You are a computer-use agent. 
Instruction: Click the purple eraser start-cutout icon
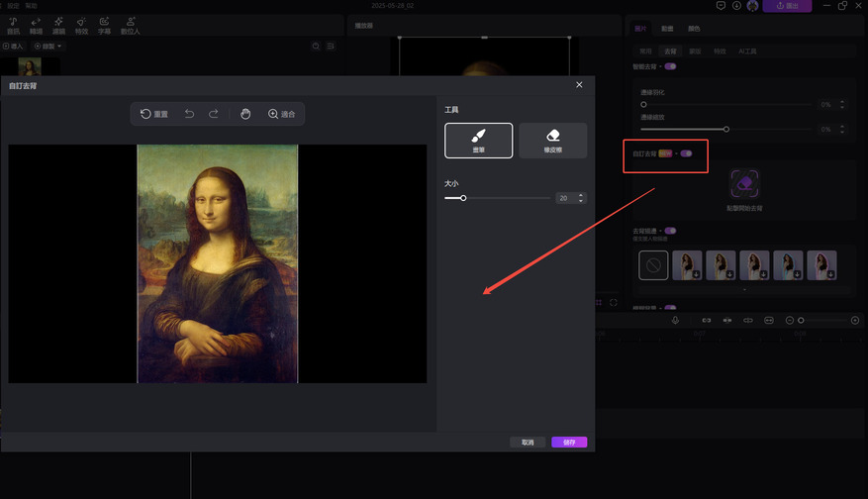744,183
